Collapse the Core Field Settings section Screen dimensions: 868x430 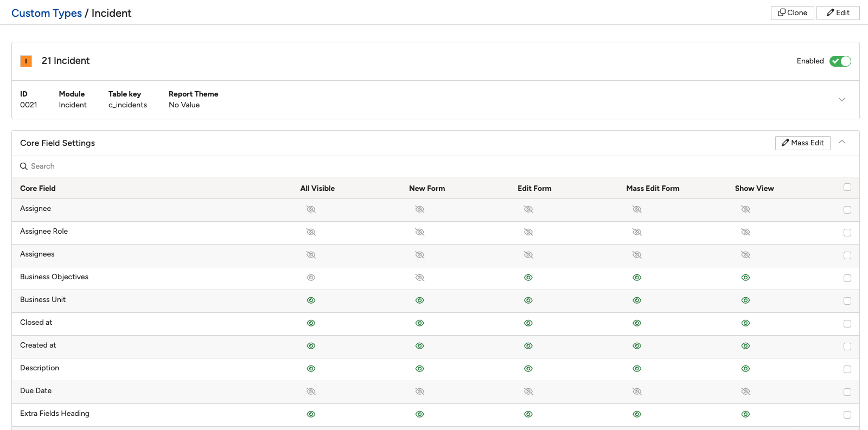tap(842, 142)
